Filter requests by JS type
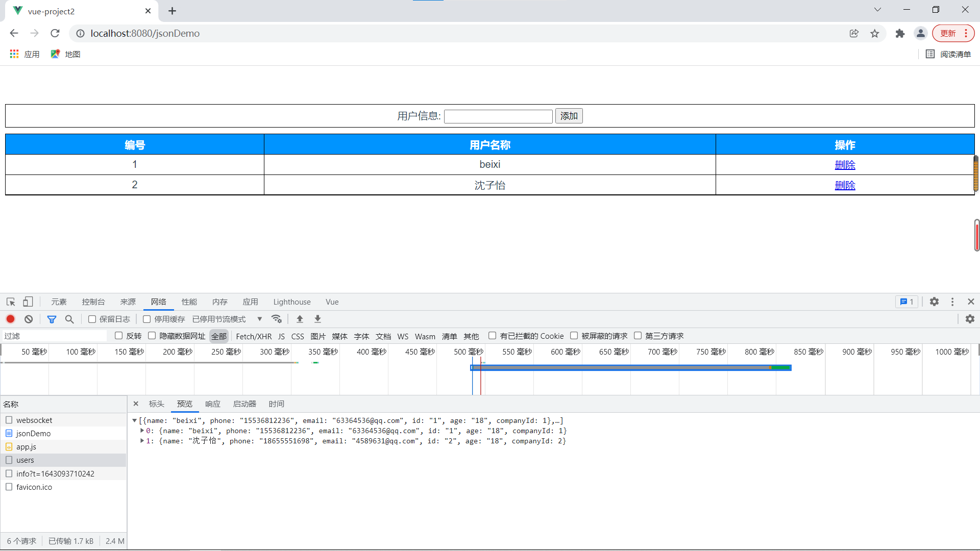 point(281,336)
